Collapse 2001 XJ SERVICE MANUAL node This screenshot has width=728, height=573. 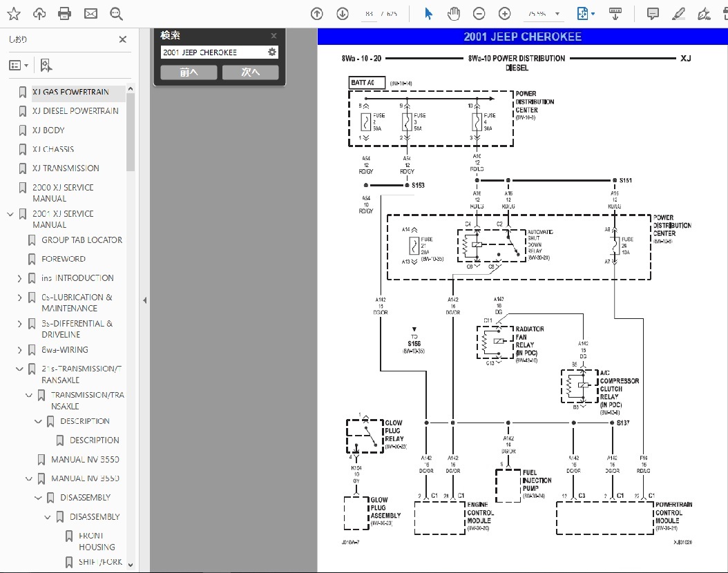pos(10,214)
